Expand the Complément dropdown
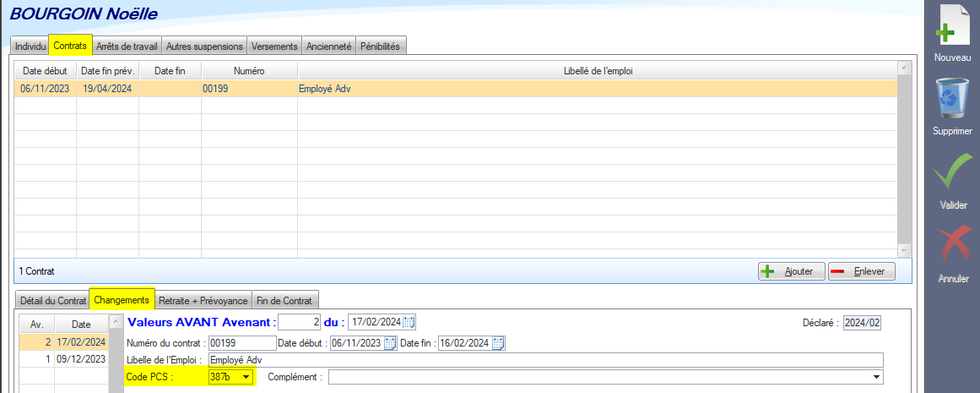 coord(877,377)
